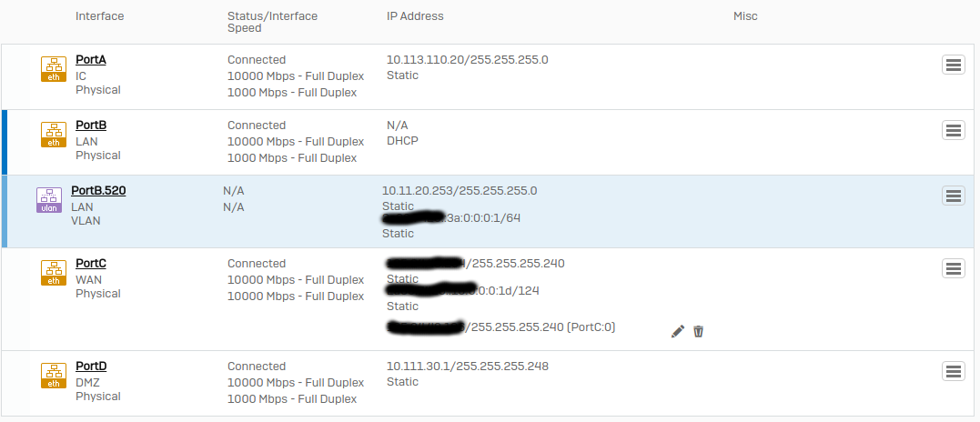The height and width of the screenshot is (422, 980).
Task: Open the PortB interface link
Action: click(91, 126)
